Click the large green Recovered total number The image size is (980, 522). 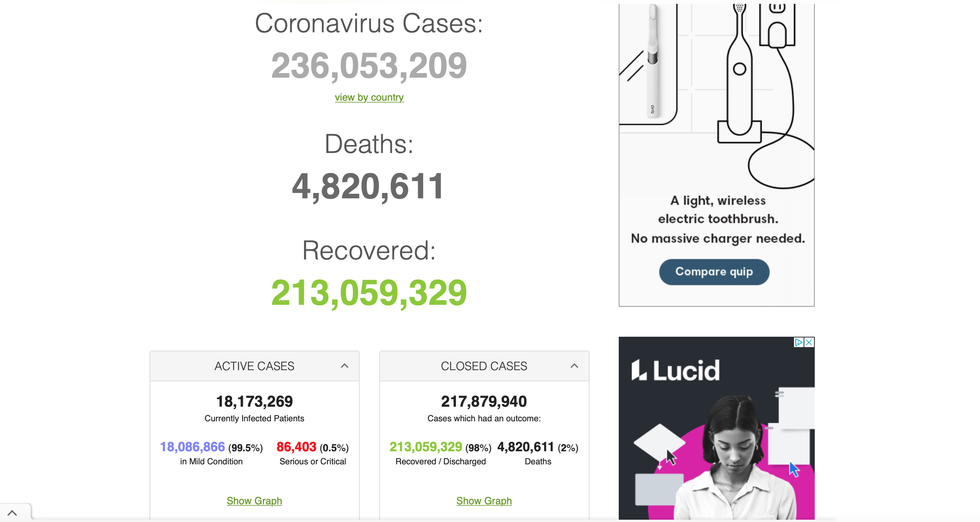pyautogui.click(x=369, y=293)
